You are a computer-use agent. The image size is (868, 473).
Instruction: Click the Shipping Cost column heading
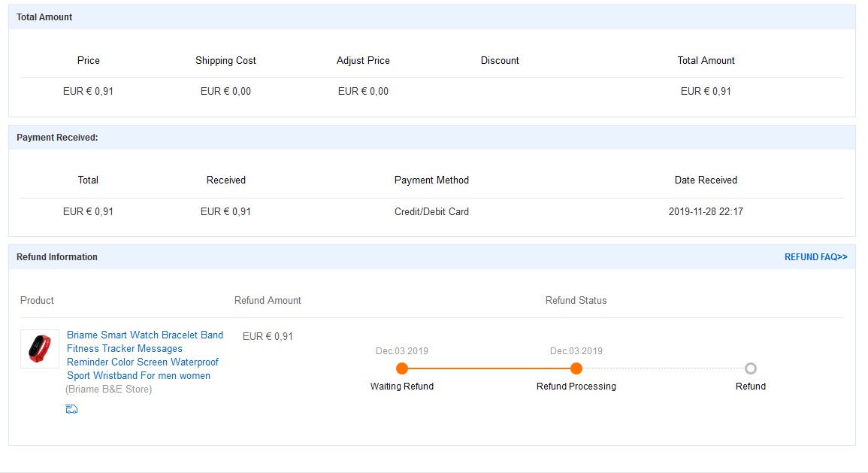tap(225, 61)
